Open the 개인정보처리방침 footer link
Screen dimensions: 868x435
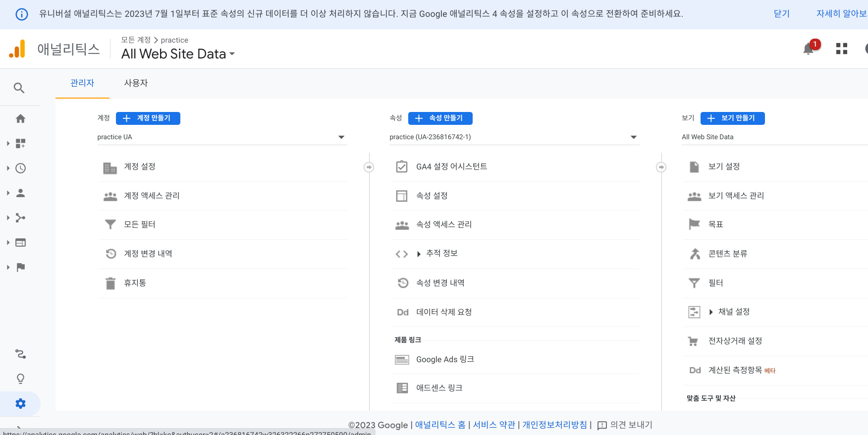pyautogui.click(x=554, y=425)
